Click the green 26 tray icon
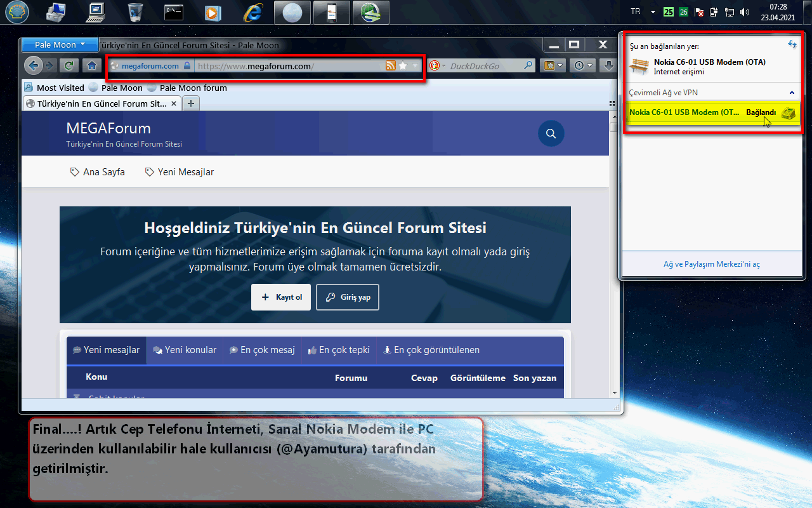The width and height of the screenshot is (812, 508). 684,11
